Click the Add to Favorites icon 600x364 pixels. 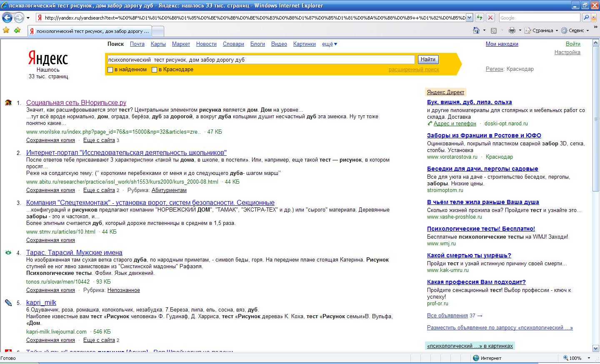17,30
